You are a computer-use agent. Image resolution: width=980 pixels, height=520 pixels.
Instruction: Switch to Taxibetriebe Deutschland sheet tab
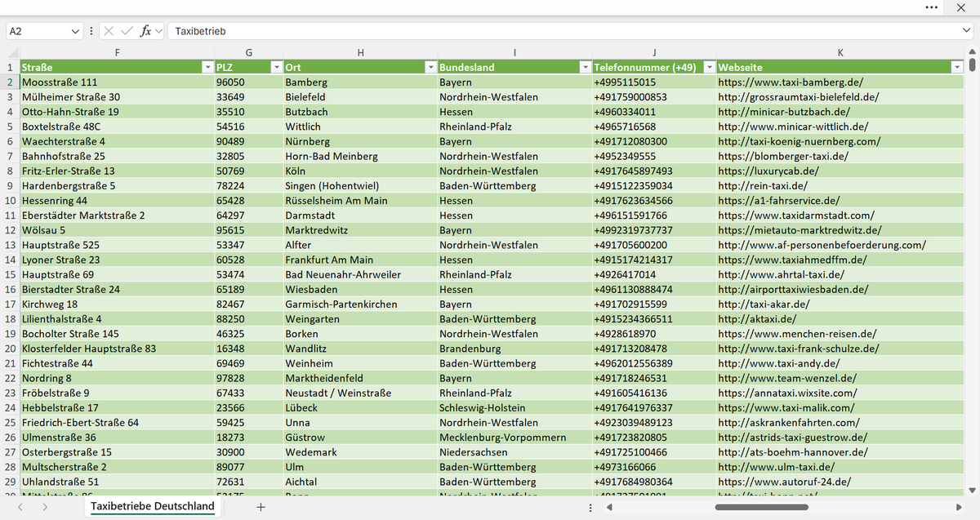(x=153, y=507)
